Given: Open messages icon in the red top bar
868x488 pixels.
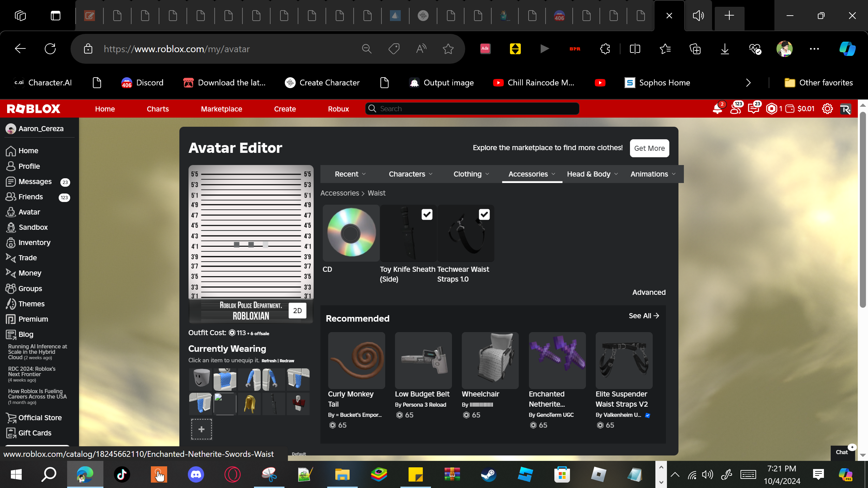Looking at the screenshot, I should 754,108.
